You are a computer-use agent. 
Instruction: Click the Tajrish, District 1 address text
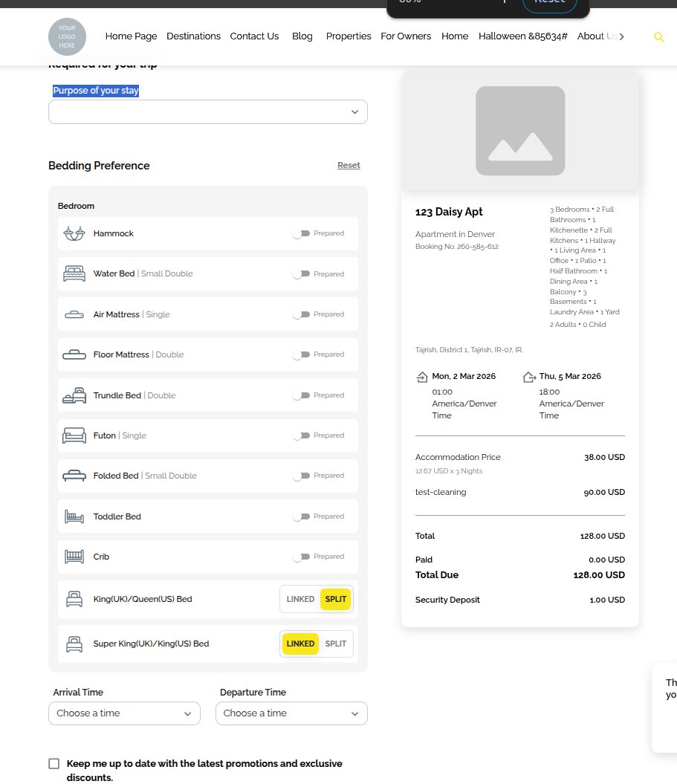click(470, 350)
